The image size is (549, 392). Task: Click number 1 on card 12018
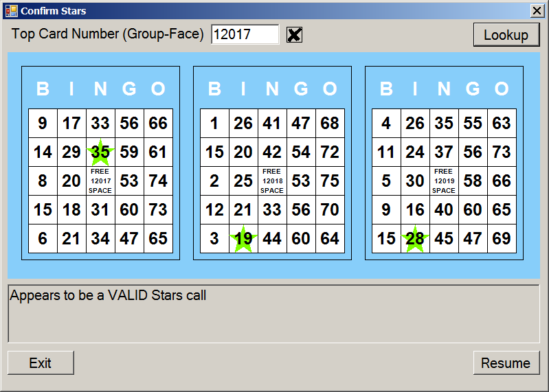tap(214, 124)
